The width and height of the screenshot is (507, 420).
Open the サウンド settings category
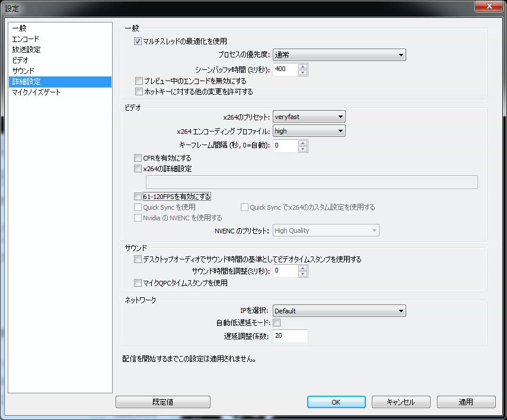click(x=60, y=71)
